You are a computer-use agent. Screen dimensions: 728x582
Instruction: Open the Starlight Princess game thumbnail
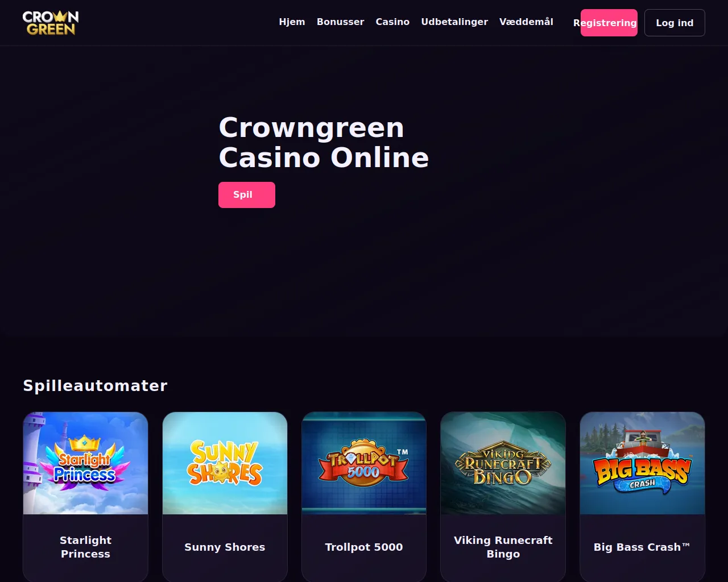(x=85, y=463)
